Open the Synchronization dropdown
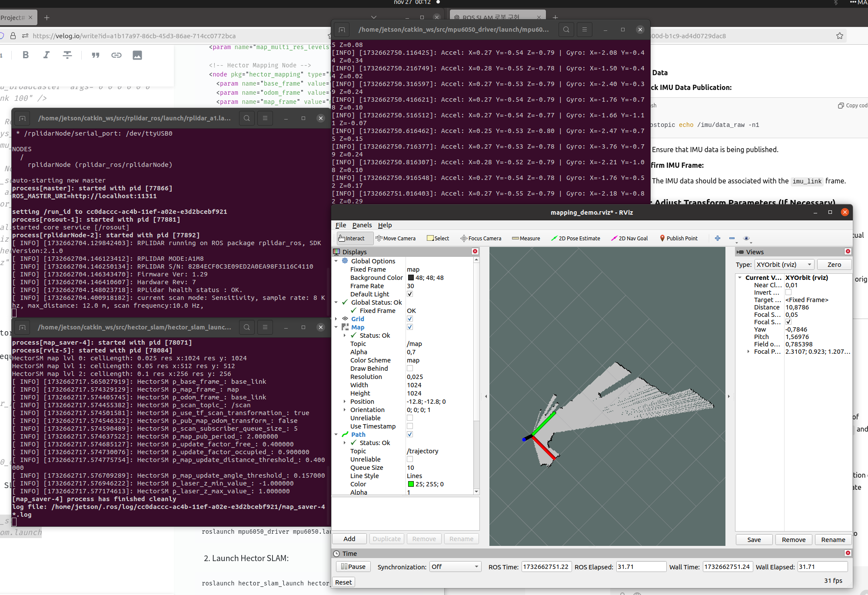 tap(455, 567)
